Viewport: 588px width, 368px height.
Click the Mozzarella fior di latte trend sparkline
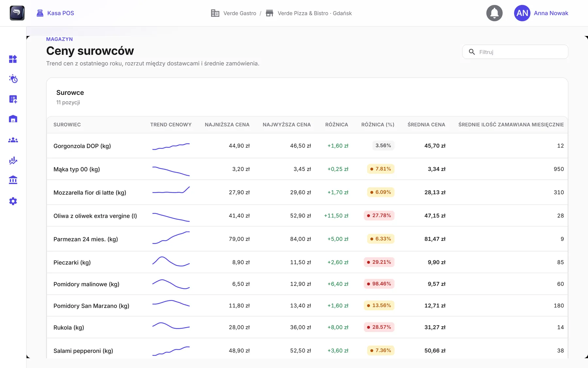[x=171, y=190]
